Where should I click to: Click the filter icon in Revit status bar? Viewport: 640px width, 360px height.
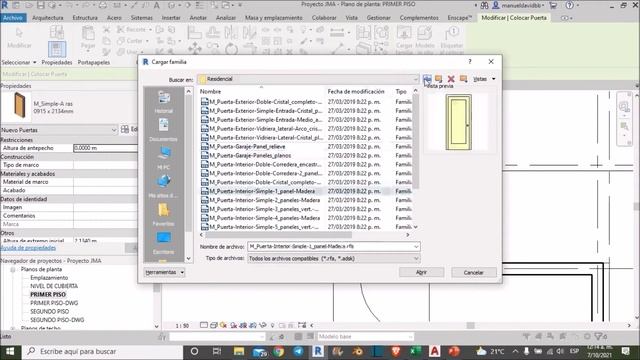599,337
